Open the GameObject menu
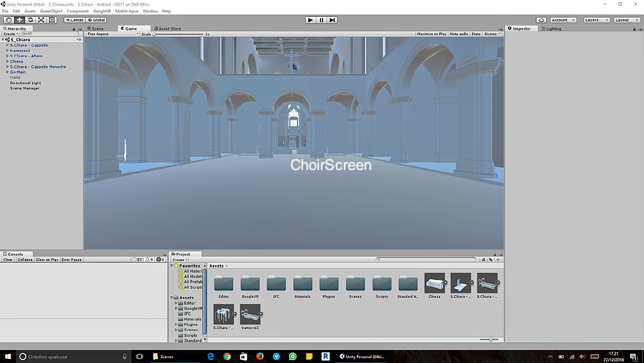Screen dimensions: 644x363 point(51,11)
